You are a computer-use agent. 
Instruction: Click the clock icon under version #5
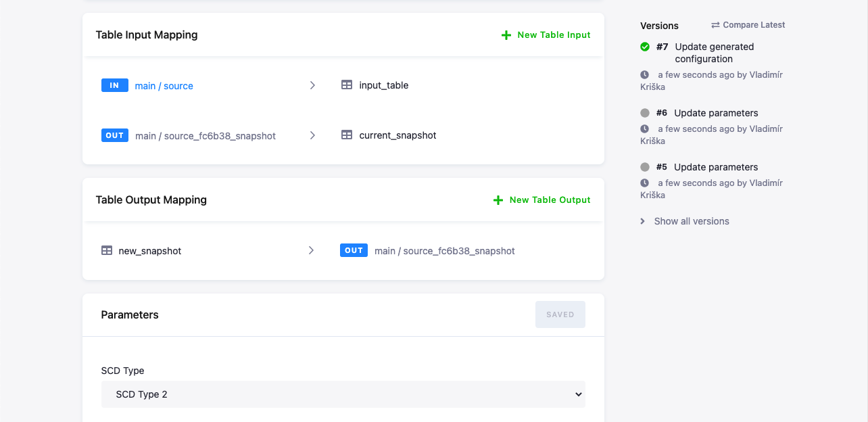coord(645,183)
